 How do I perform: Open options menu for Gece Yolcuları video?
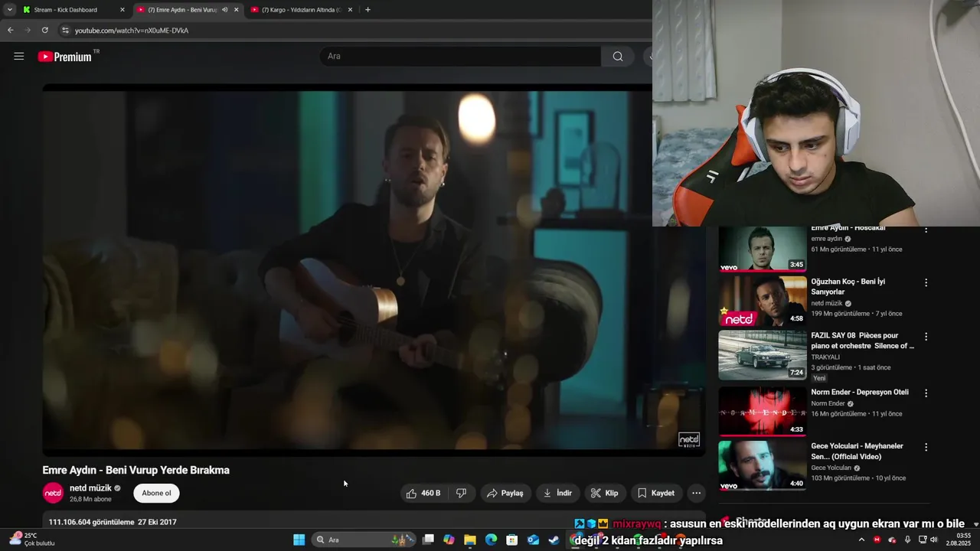click(926, 447)
